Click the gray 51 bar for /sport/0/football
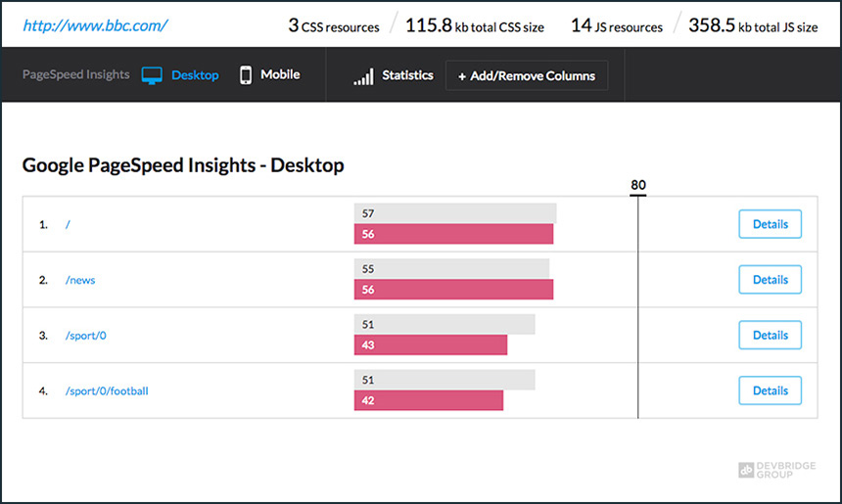This screenshot has width=842, height=504. tap(444, 380)
